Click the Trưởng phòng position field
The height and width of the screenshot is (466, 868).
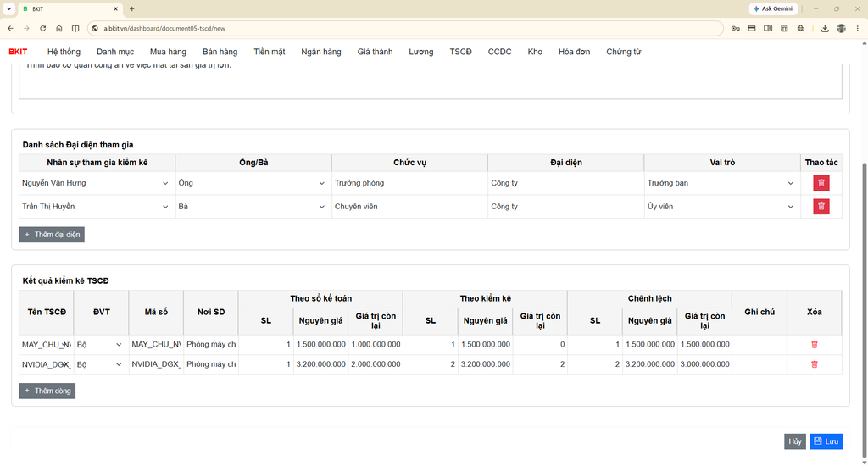pos(409,183)
